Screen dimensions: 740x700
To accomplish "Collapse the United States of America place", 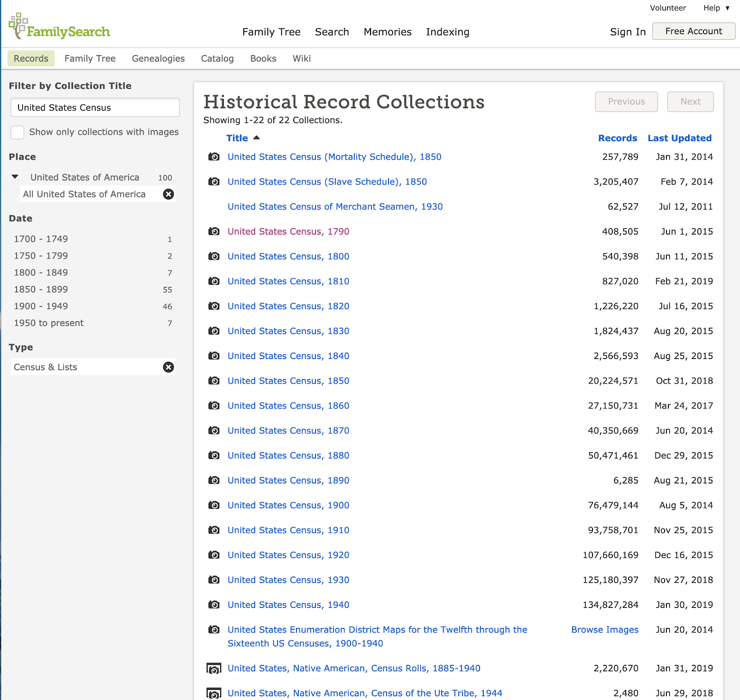I will click(x=15, y=177).
